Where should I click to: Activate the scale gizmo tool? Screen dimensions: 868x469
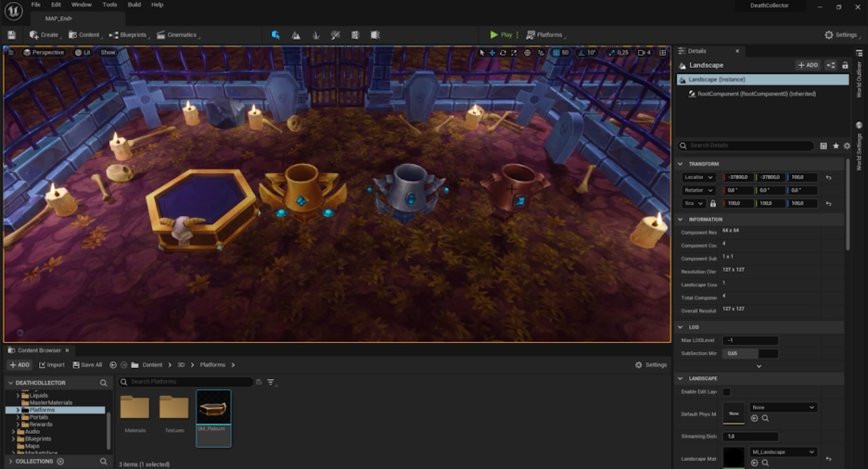(x=514, y=53)
